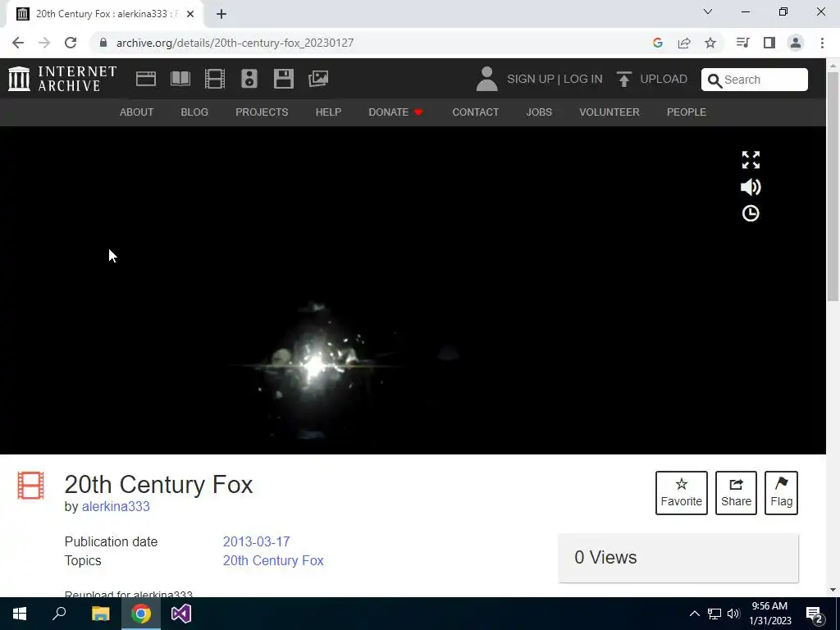
Task: Open the PEOPLE menu item
Action: 687,112
